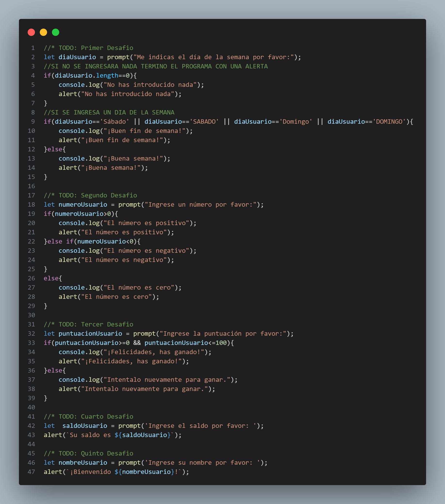
Task: Click '}else{' on line 12
Action: pyautogui.click(x=55, y=149)
